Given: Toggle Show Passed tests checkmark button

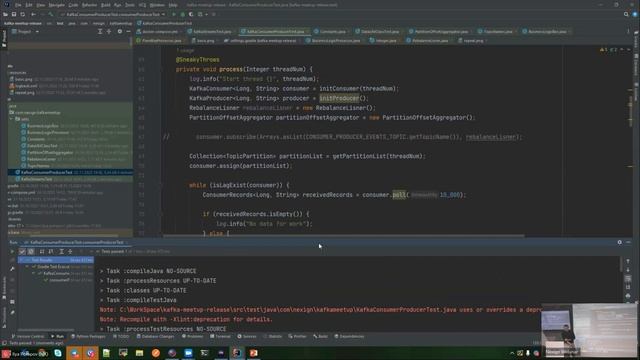Looking at the screenshot, I should 22,251.
